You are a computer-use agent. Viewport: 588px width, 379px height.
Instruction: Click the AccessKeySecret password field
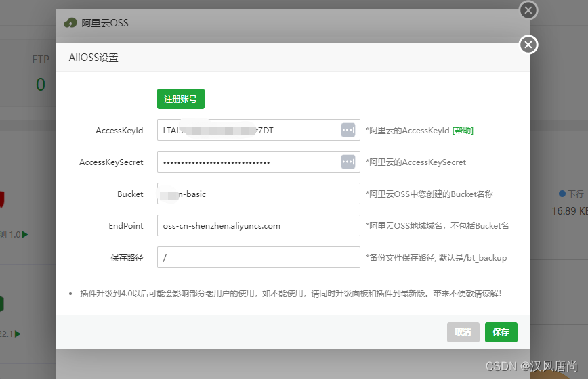(x=258, y=162)
